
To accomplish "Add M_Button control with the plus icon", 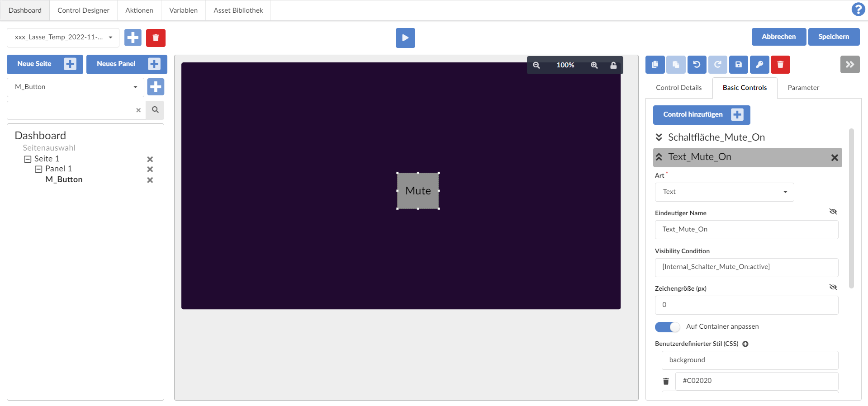I will (156, 87).
